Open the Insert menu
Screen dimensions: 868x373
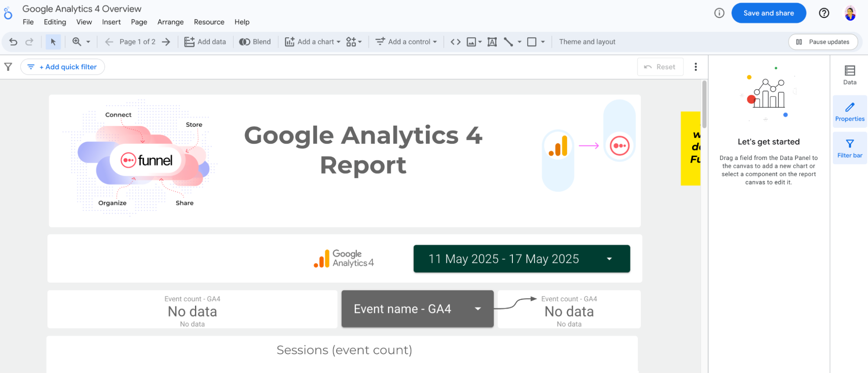(x=111, y=22)
